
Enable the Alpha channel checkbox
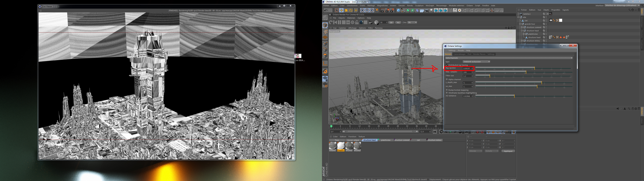[x=447, y=79]
